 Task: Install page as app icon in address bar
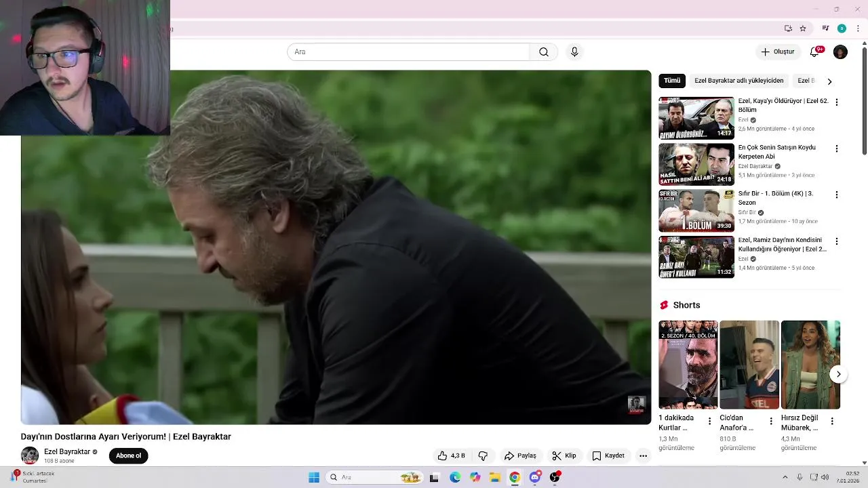(x=788, y=28)
